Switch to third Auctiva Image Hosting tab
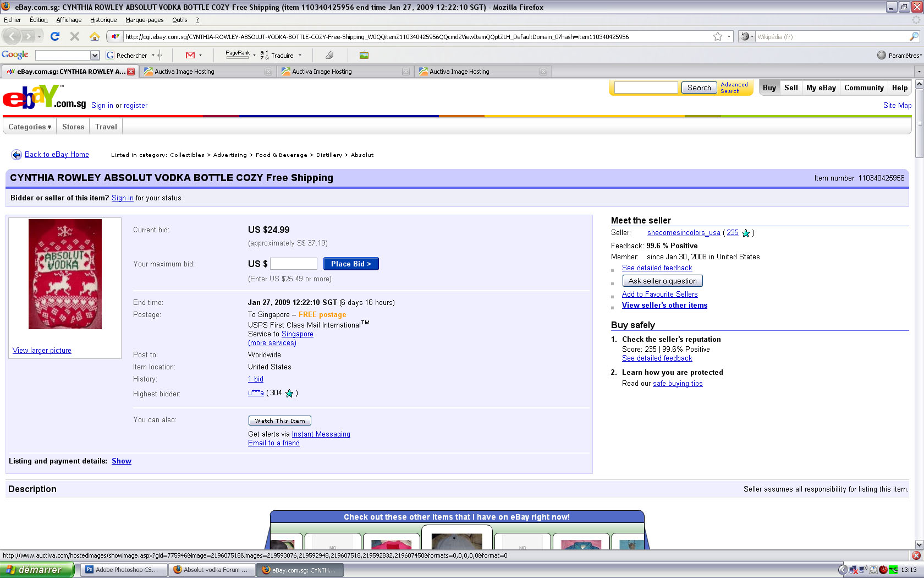The height and width of the screenshot is (578, 924). click(482, 72)
